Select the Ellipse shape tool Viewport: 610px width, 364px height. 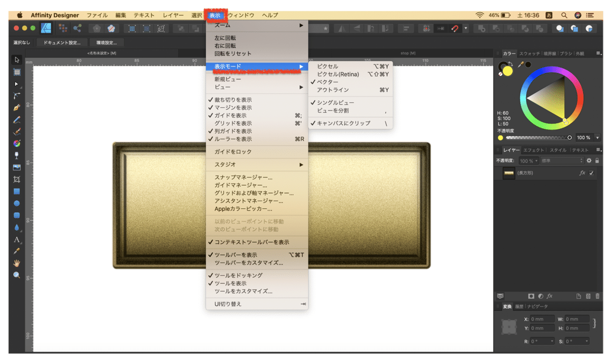(x=17, y=203)
